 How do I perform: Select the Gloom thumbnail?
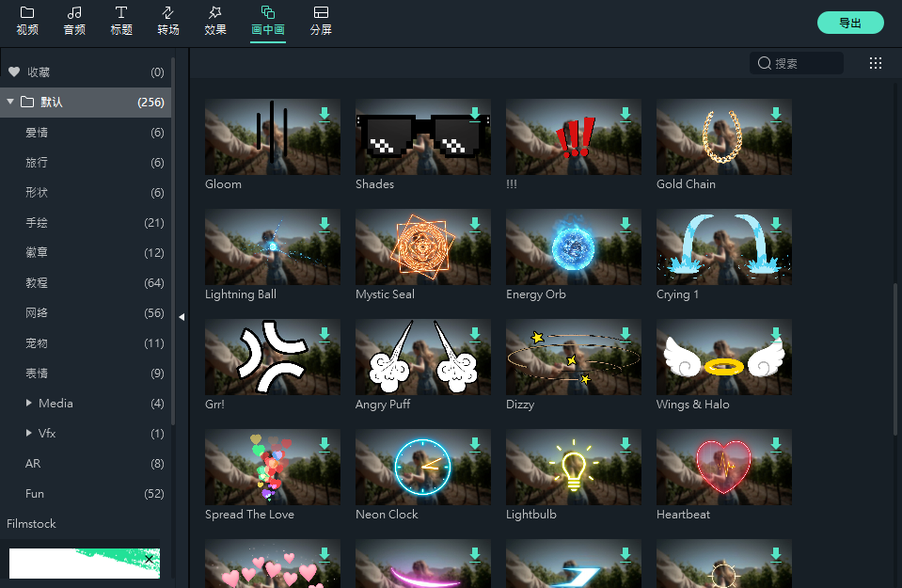coord(273,137)
